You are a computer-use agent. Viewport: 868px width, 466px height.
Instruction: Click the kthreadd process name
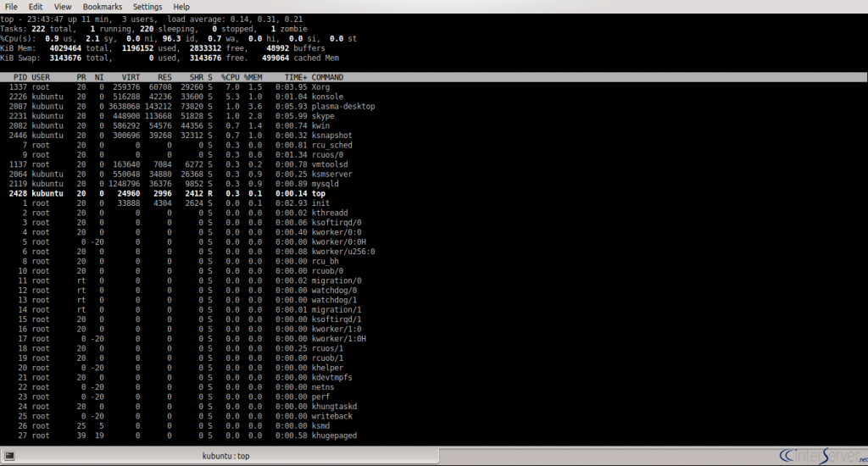(330, 213)
